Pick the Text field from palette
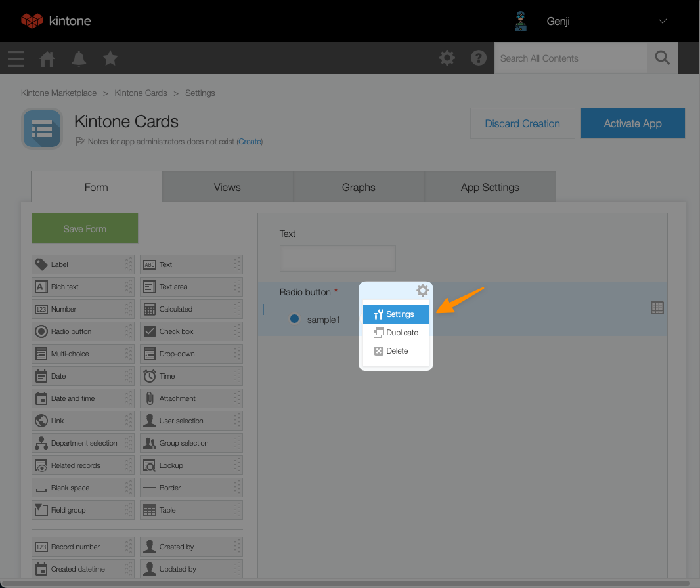The width and height of the screenshot is (700, 588). [x=191, y=264]
